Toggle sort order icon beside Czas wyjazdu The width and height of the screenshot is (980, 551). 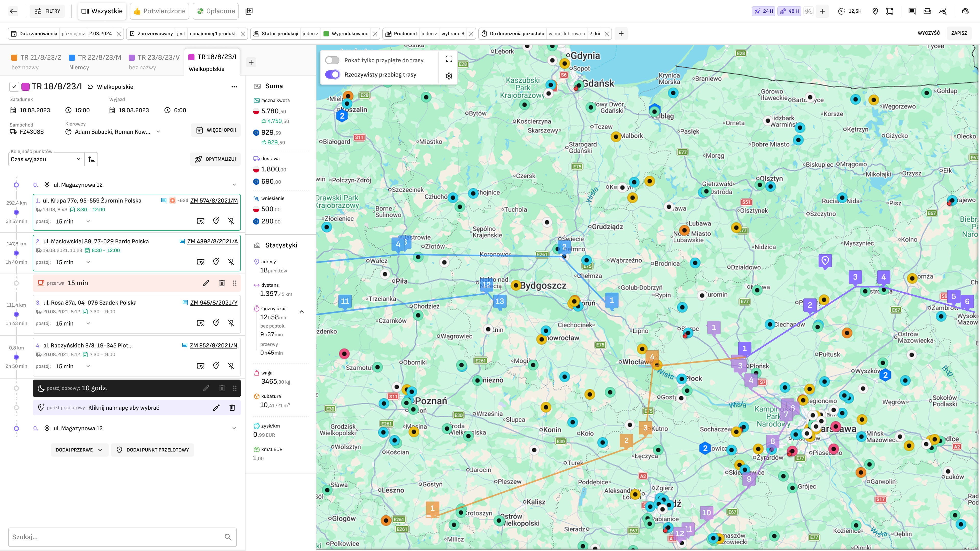(91, 159)
